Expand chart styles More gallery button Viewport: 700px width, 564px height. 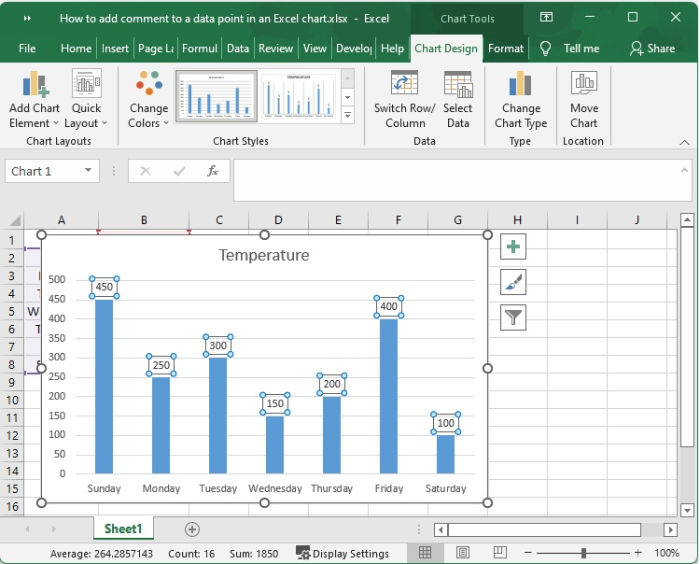pos(348,116)
